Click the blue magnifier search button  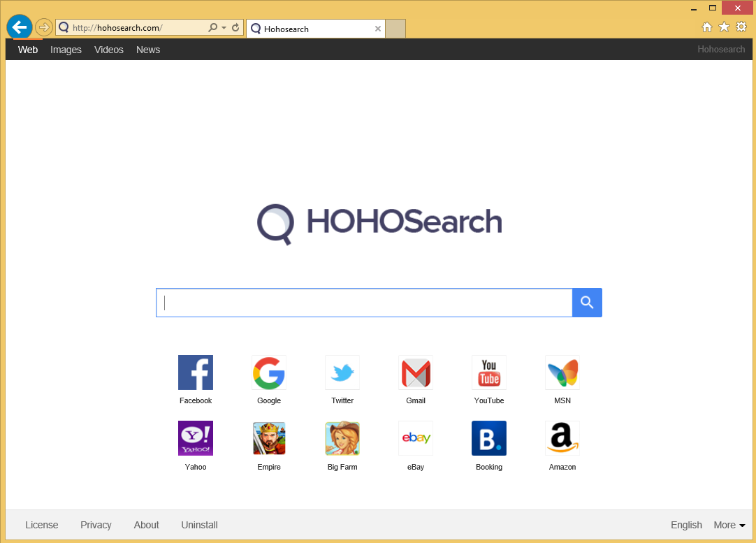point(587,303)
